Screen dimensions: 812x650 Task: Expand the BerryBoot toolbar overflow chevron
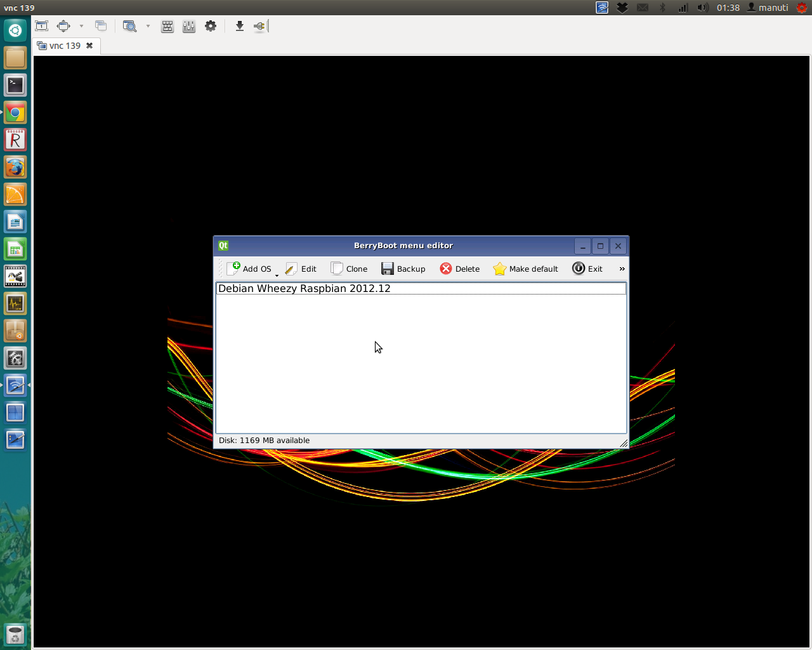tap(622, 269)
